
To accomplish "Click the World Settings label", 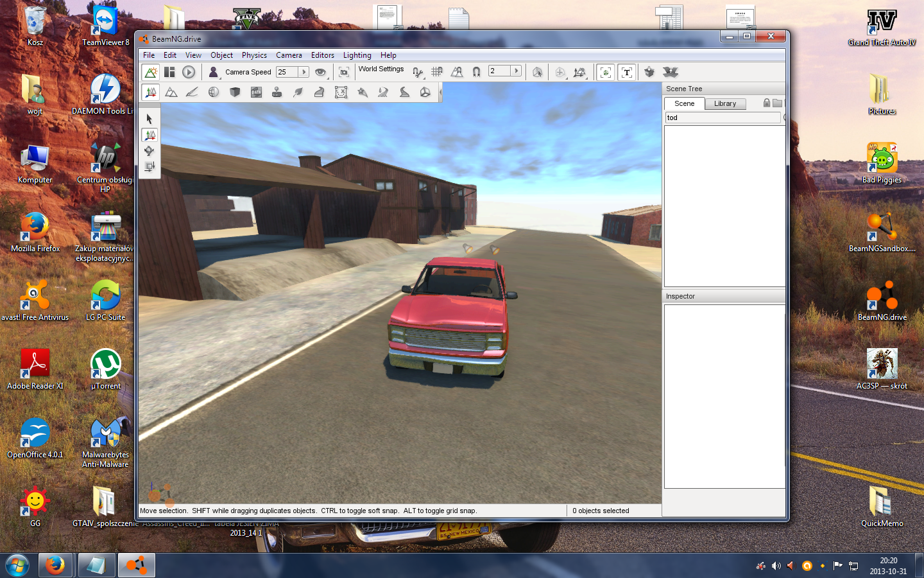I will coord(381,69).
